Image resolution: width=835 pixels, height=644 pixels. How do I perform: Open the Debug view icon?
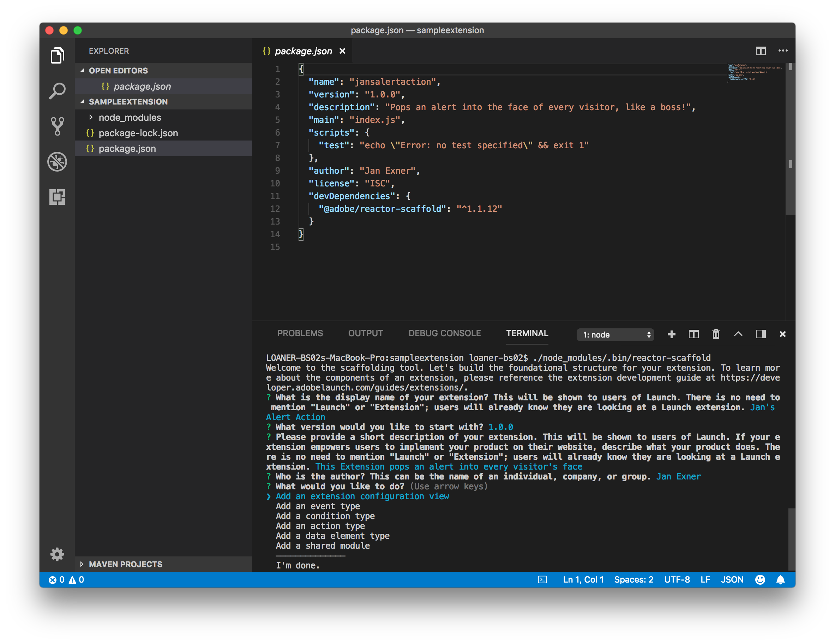point(57,162)
